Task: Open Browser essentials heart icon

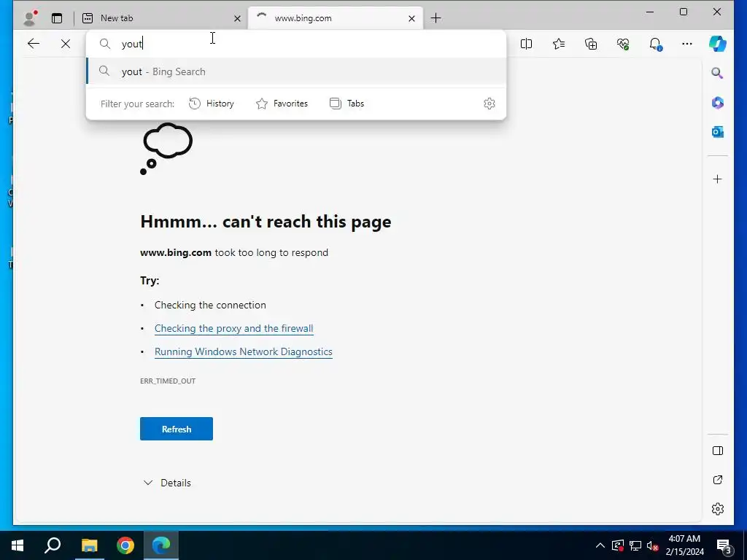Action: pos(623,44)
